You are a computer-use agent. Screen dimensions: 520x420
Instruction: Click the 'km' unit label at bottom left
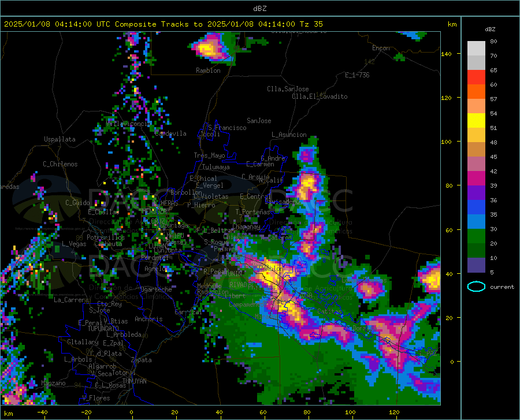[x=8, y=414]
